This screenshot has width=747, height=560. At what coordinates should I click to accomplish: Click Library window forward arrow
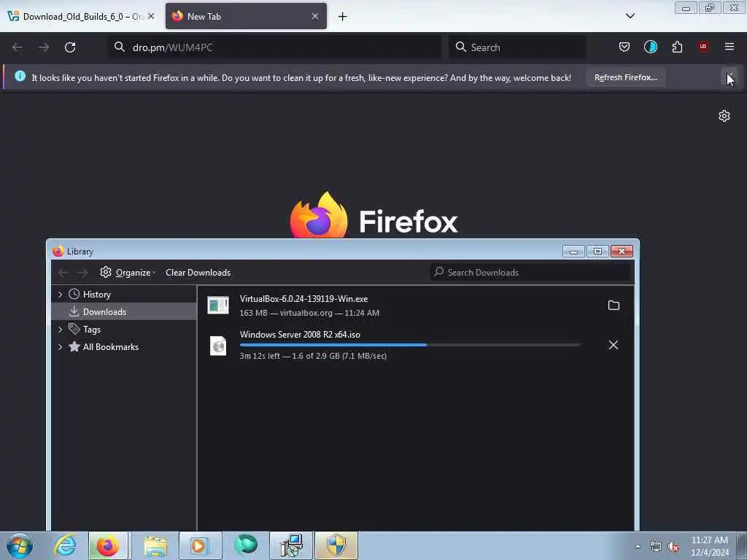[82, 273]
